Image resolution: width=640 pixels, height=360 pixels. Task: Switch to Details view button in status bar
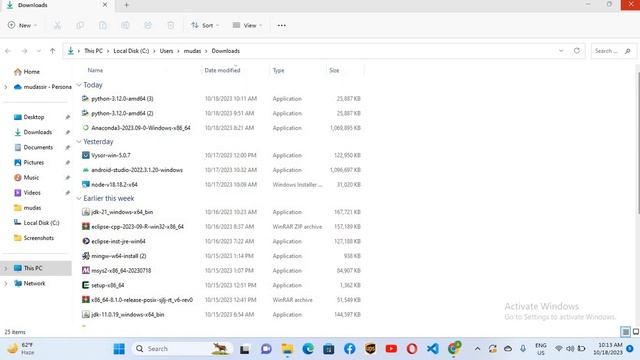[625, 332]
